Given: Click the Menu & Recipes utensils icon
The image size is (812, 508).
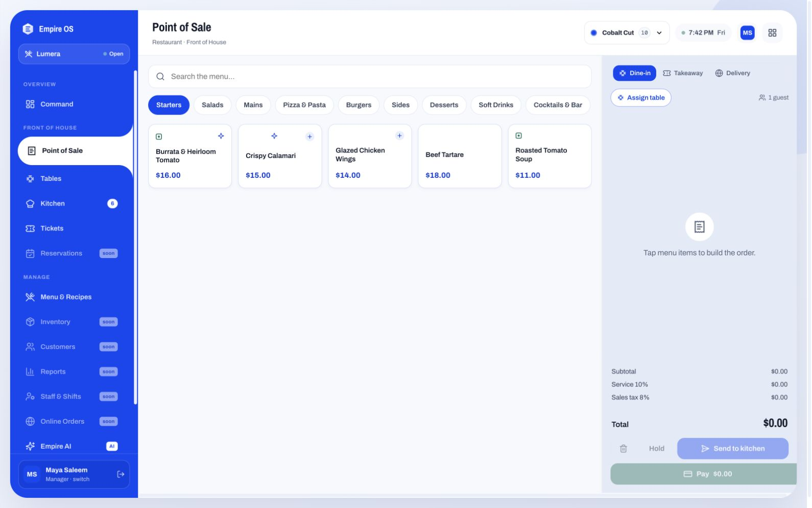Looking at the screenshot, I should point(30,297).
